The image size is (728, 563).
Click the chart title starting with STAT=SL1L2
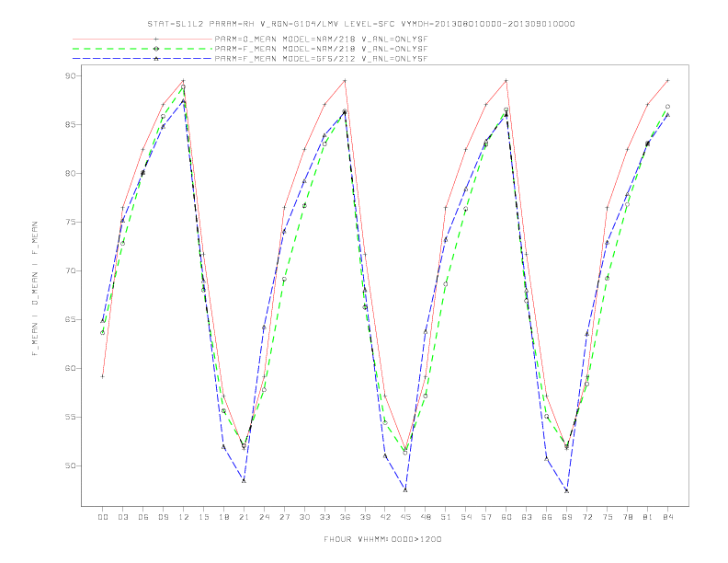[x=360, y=24]
